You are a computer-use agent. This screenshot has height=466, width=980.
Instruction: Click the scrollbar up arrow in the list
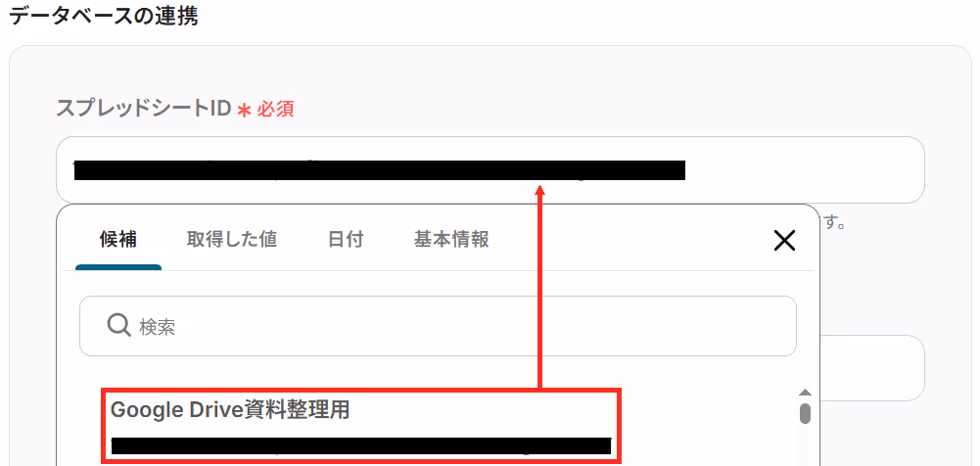click(805, 393)
